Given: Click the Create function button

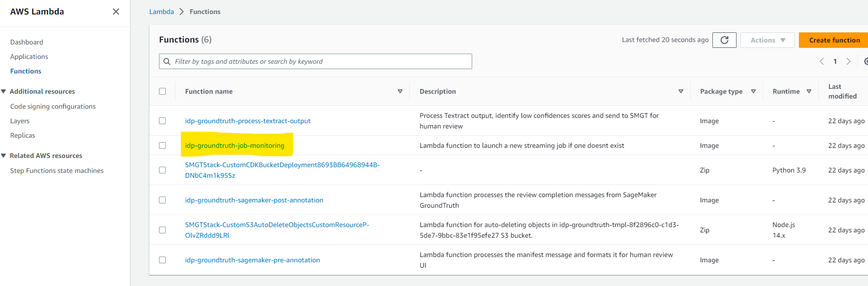Looking at the screenshot, I should [x=834, y=40].
